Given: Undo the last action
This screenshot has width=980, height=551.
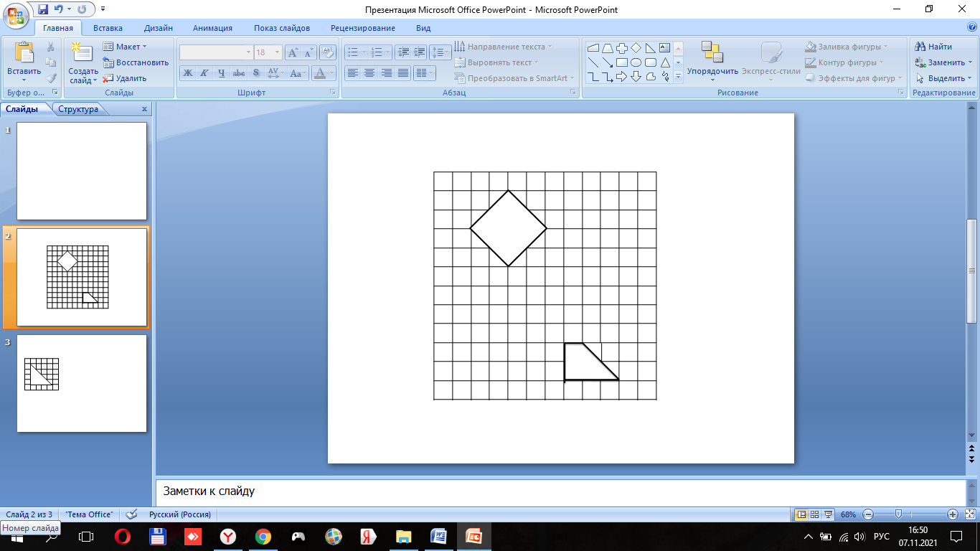Looking at the screenshot, I should pyautogui.click(x=60, y=10).
